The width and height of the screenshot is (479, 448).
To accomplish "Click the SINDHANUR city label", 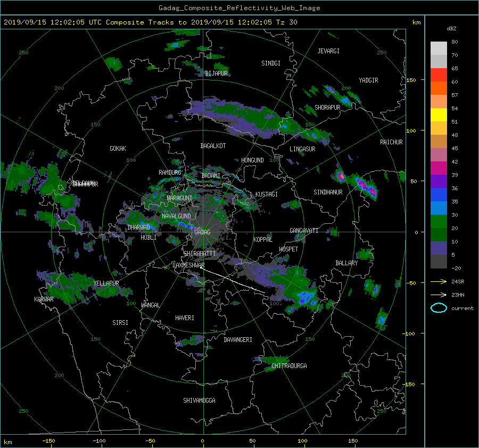I will click(x=328, y=192).
